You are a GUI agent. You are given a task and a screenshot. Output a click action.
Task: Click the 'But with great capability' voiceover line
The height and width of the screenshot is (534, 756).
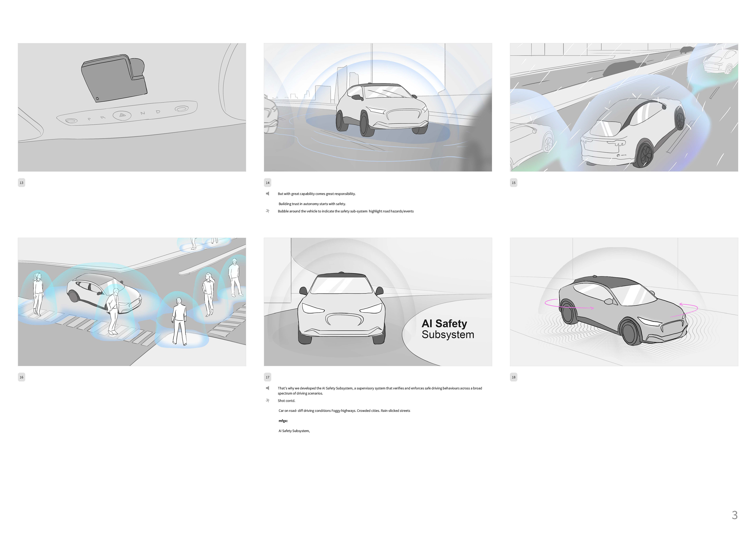(x=317, y=194)
